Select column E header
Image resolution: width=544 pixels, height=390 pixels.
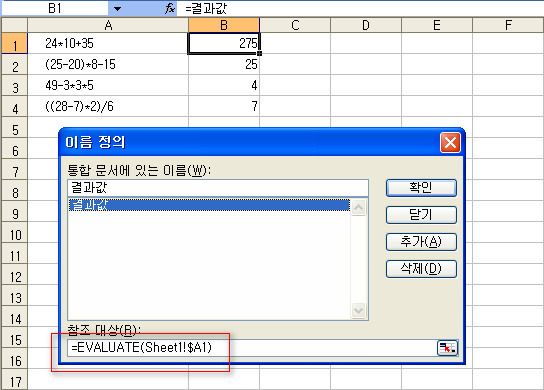[x=437, y=25]
